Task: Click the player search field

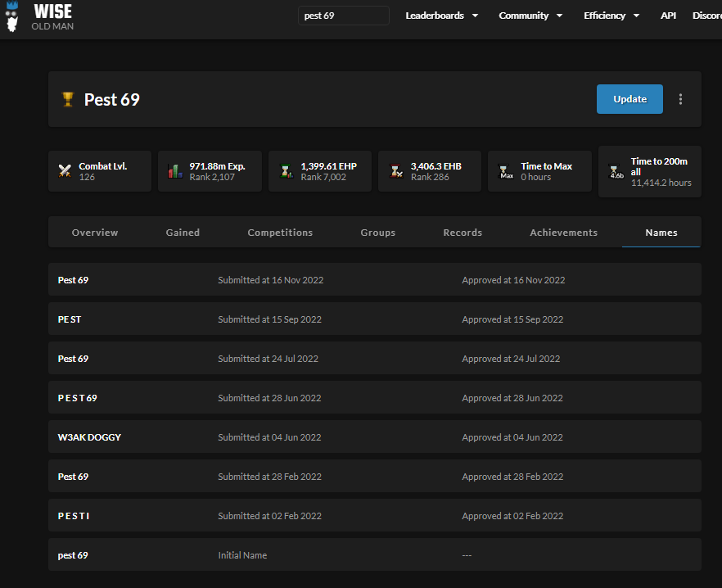Action: [344, 16]
